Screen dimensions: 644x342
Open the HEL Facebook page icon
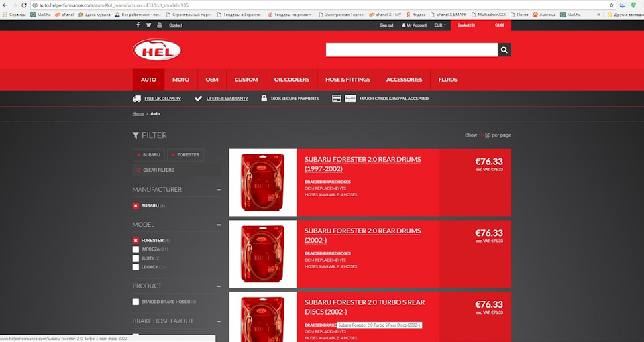138,25
